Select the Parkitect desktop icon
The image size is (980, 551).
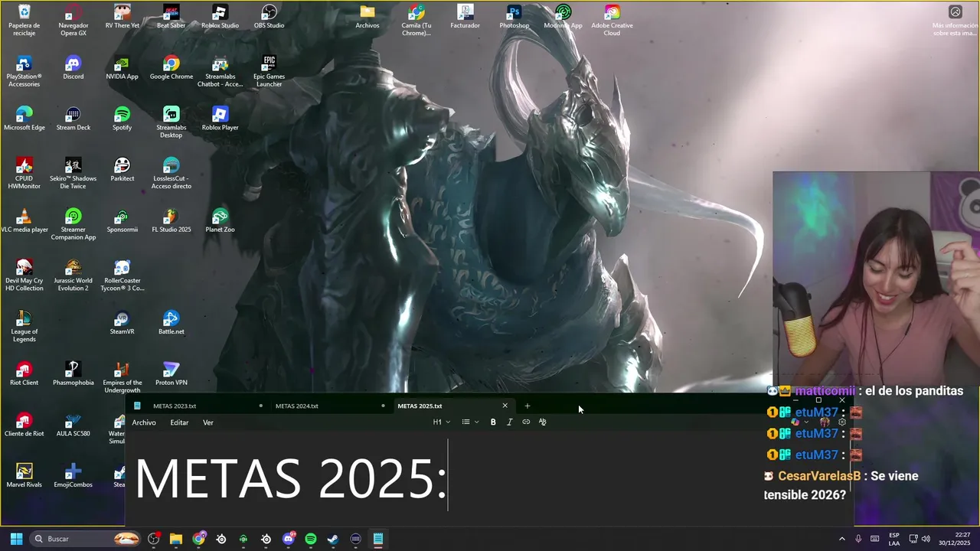tap(122, 169)
